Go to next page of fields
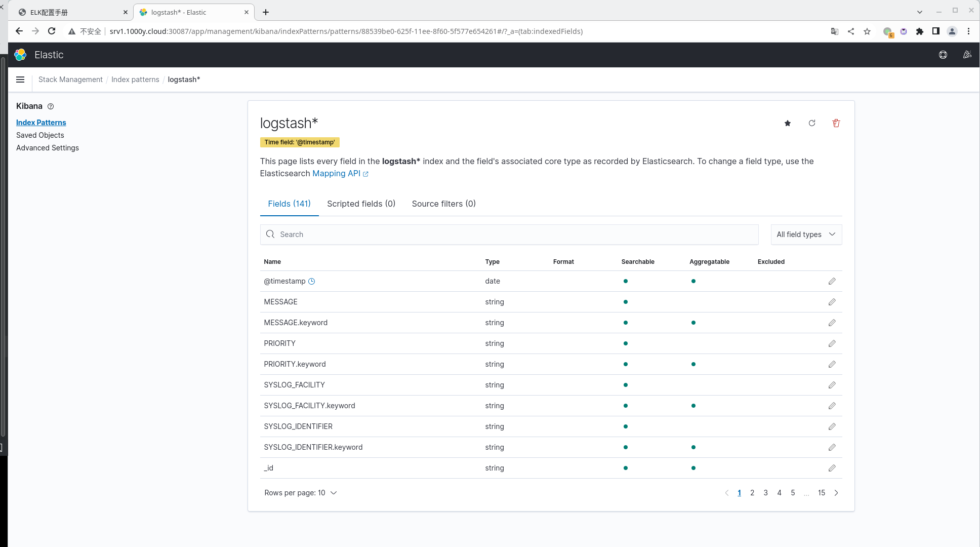This screenshot has width=980, height=547. tap(836, 493)
